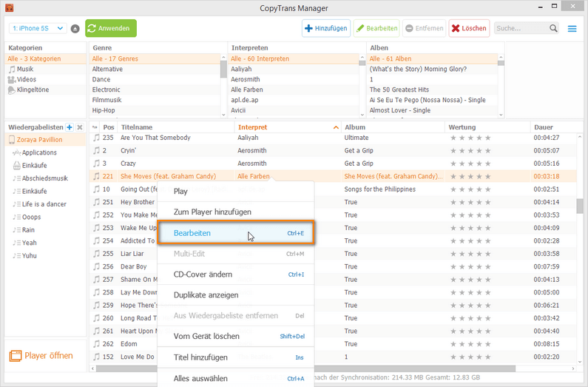Click the Bearbeiten toolbar button
The width and height of the screenshot is (588, 387).
[x=376, y=29]
